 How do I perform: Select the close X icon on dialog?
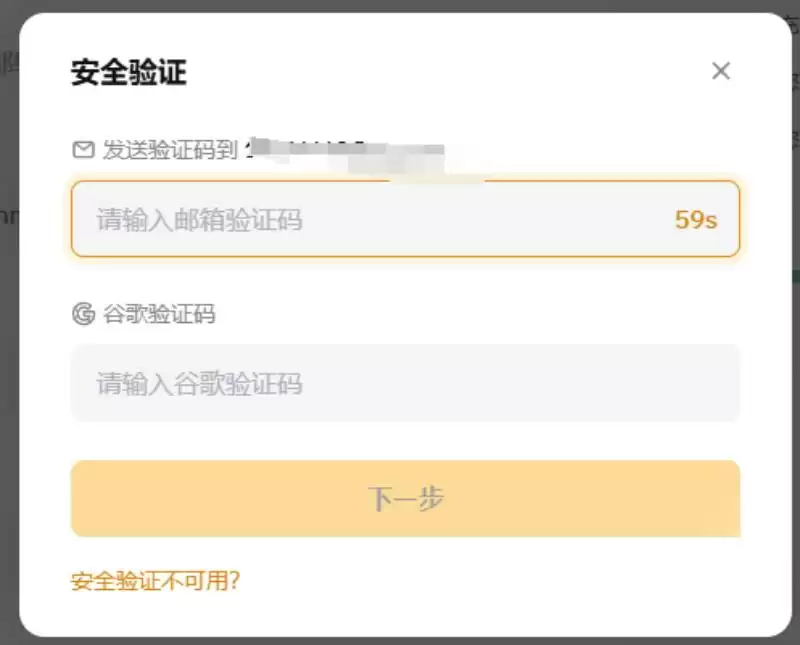tap(721, 71)
